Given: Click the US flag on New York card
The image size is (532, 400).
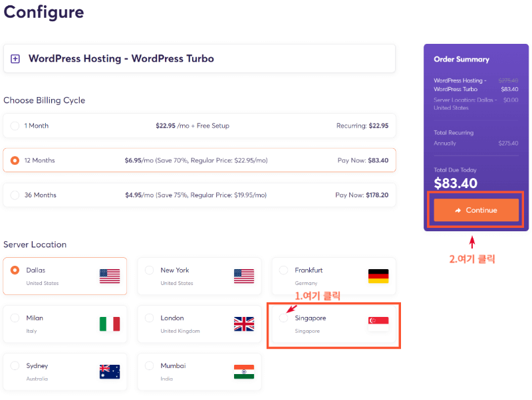Looking at the screenshot, I should click(244, 276).
